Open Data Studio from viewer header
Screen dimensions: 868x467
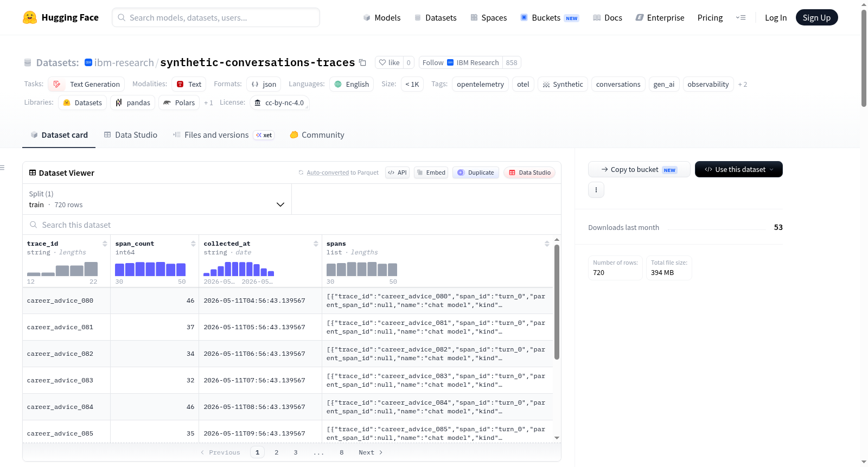(x=529, y=172)
